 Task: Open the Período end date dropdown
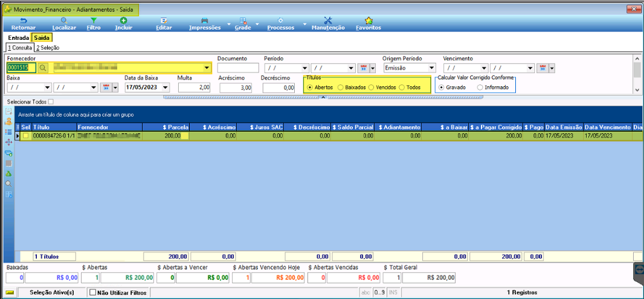pos(351,68)
